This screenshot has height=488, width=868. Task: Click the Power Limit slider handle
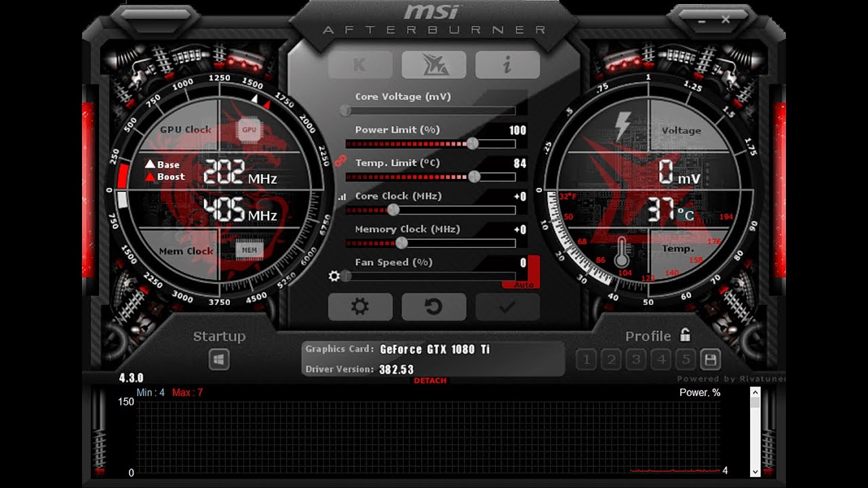pyautogui.click(x=473, y=144)
